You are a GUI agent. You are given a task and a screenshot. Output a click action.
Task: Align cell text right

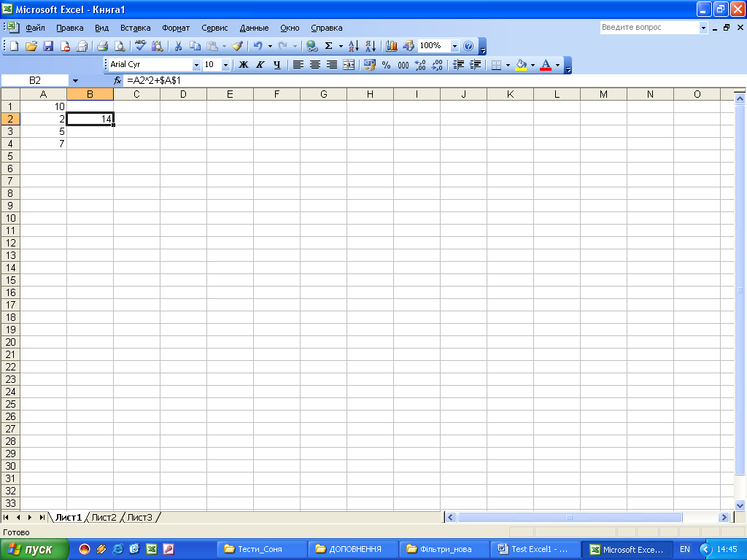pyautogui.click(x=332, y=65)
